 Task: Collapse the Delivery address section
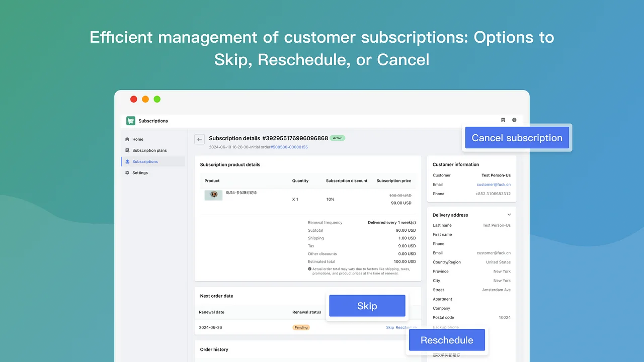click(509, 214)
